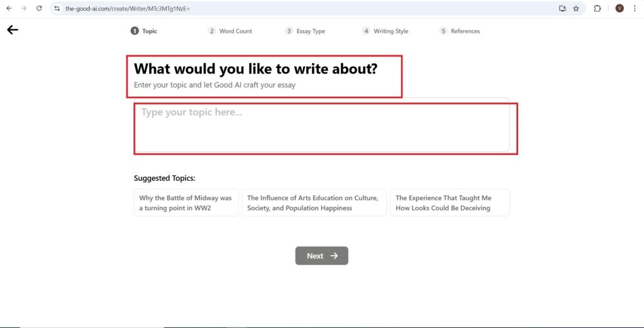Go to the Word Count step
This screenshot has height=328, width=644.
click(x=230, y=31)
